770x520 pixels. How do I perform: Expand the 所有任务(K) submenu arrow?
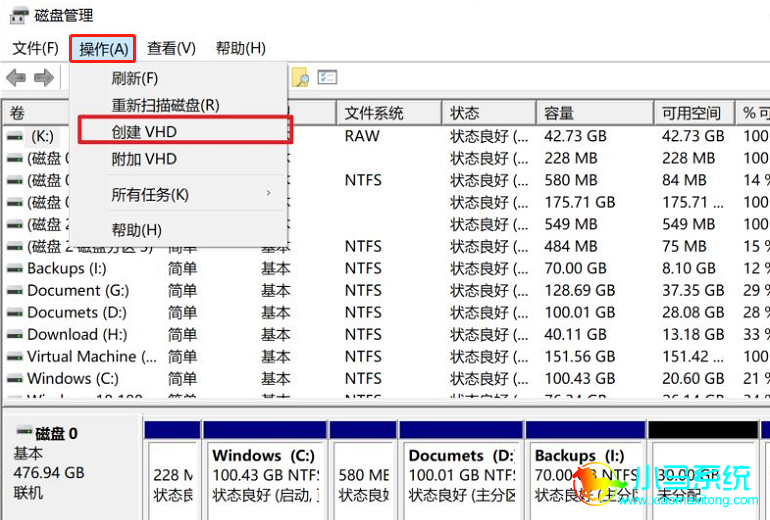pyautogui.click(x=269, y=193)
